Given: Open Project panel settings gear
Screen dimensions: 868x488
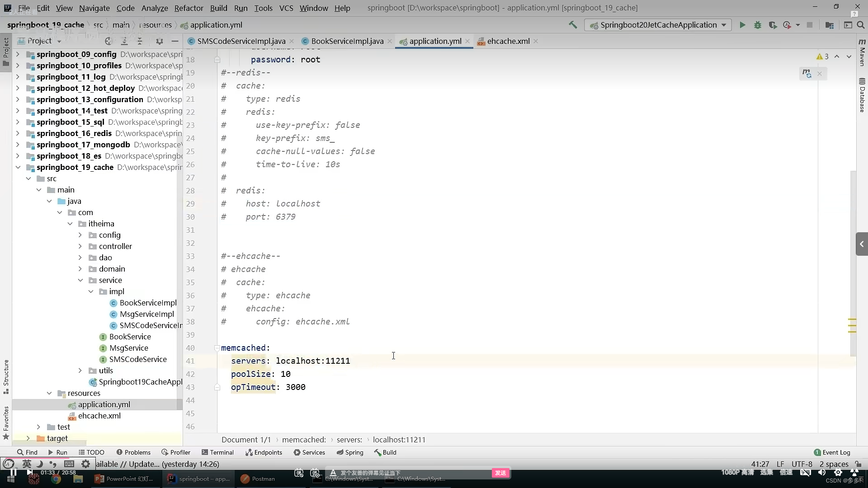Looking at the screenshot, I should click(x=159, y=41).
